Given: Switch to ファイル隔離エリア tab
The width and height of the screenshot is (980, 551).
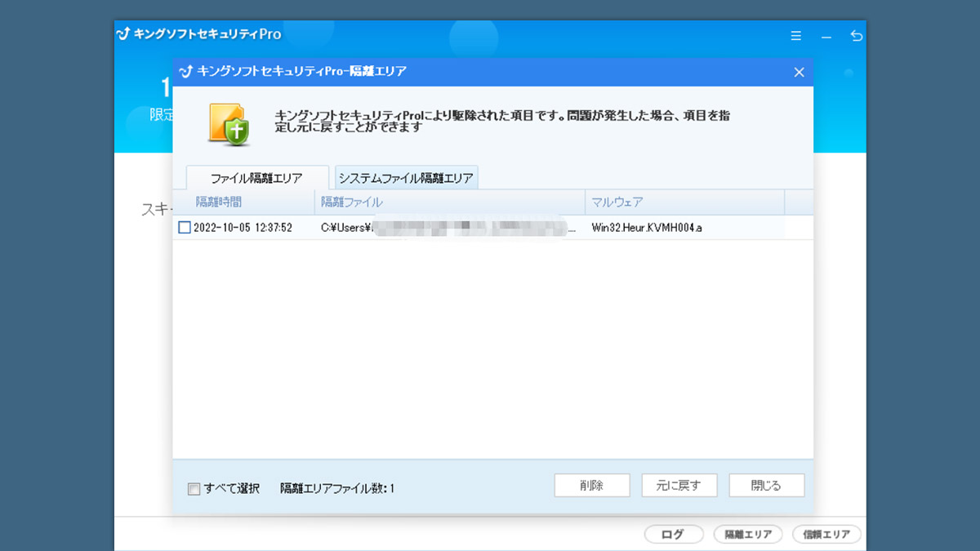Looking at the screenshot, I should (257, 178).
